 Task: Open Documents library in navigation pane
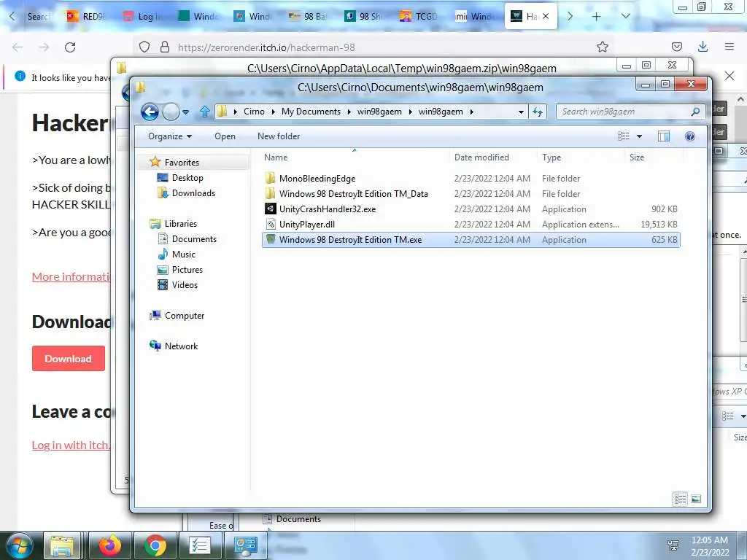point(194,239)
